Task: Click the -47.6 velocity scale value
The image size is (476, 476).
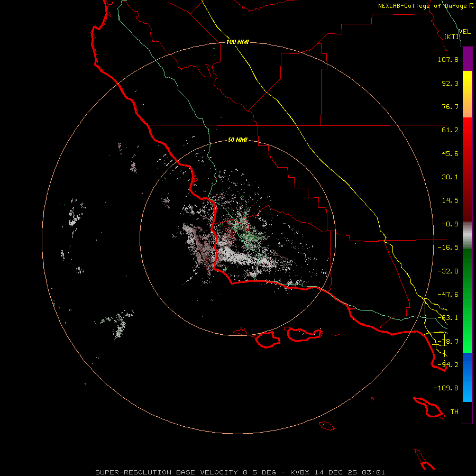Action: [x=448, y=295]
